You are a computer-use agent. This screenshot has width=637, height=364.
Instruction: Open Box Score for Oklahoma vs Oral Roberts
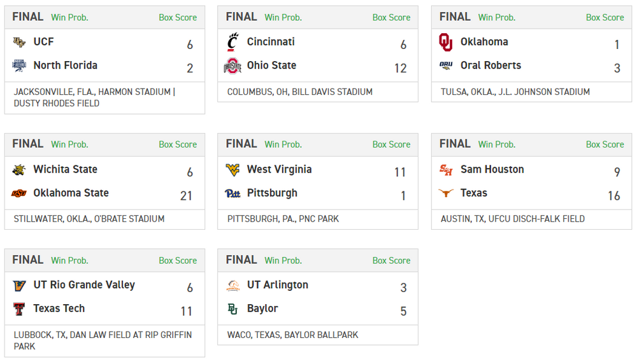click(605, 18)
